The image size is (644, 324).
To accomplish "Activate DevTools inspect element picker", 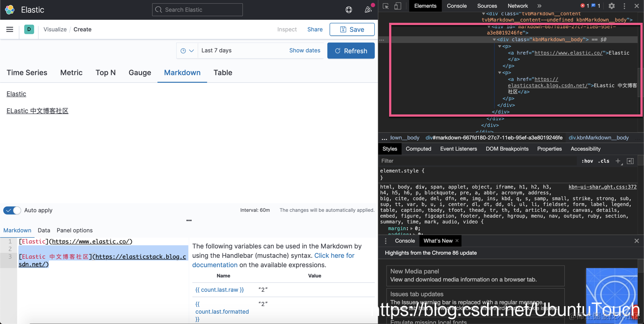I will tap(386, 6).
